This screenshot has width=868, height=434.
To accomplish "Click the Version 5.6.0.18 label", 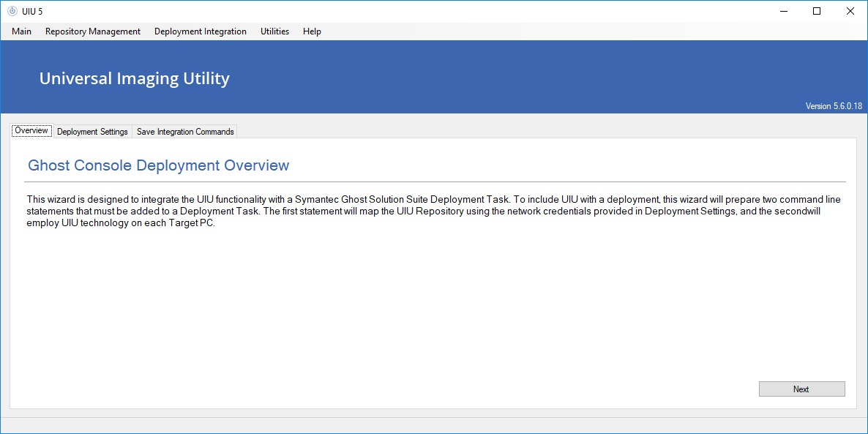I will click(x=834, y=106).
